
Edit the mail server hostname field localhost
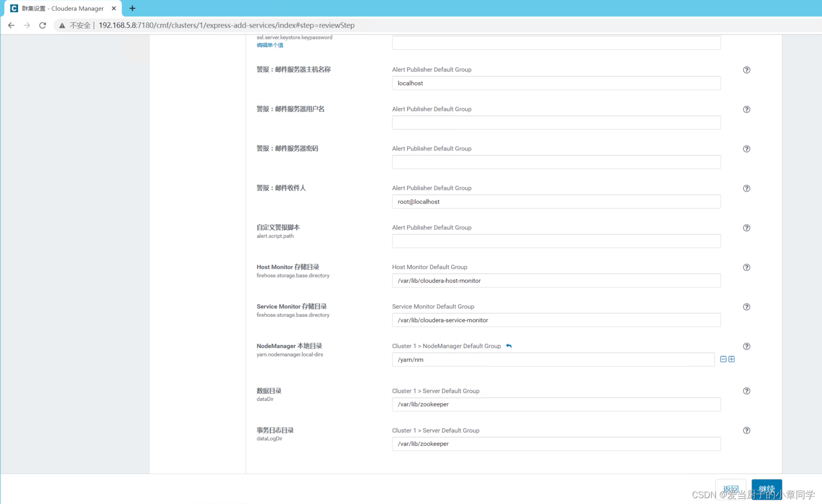click(556, 83)
